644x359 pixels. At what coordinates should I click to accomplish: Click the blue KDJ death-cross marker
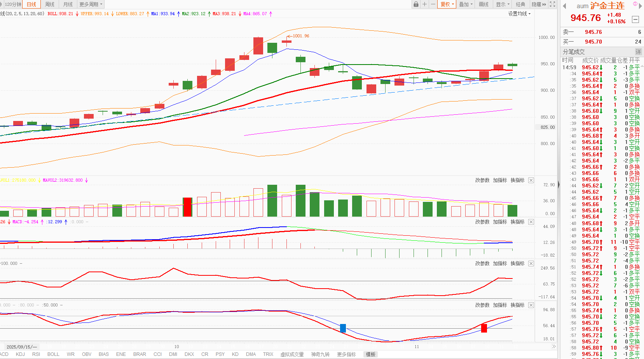coord(343,328)
